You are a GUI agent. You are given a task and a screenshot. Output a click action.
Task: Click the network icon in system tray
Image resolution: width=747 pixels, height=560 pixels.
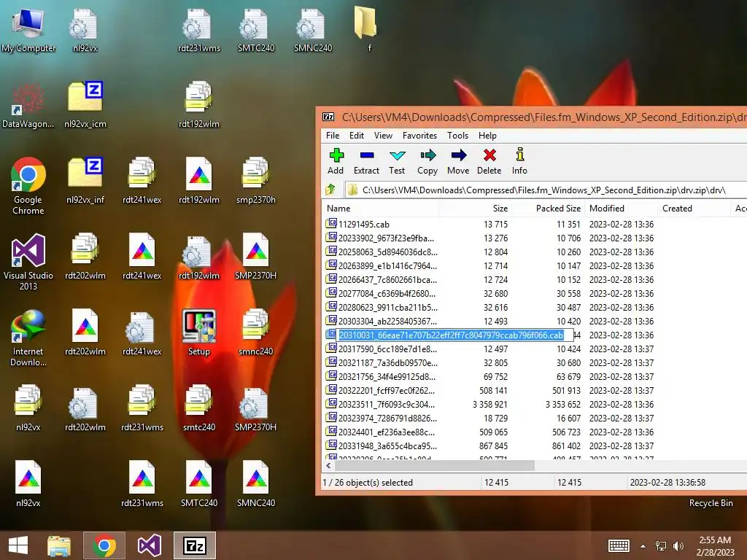(661, 546)
